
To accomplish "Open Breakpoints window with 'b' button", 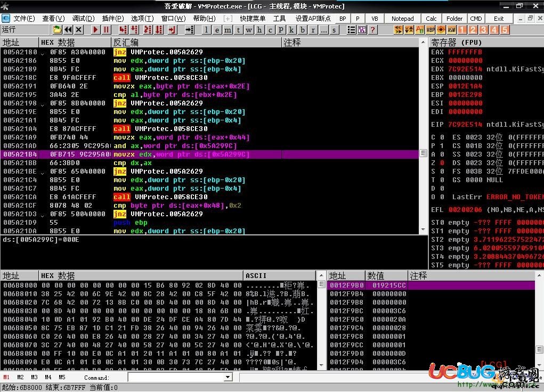I will [x=303, y=30].
